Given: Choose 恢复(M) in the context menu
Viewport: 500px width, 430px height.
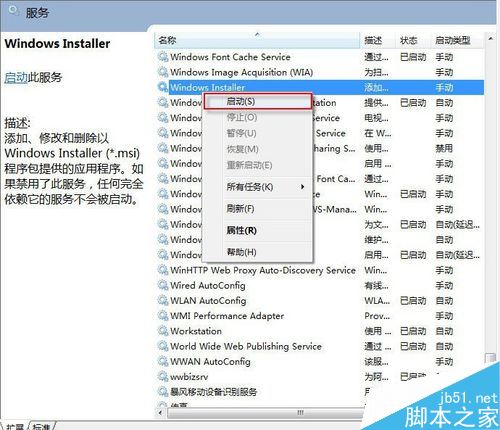Looking at the screenshot, I should (258, 149).
